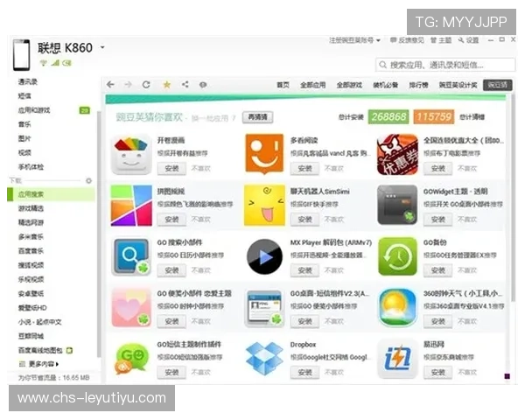This screenshot has height=420, width=525.
Task: Select 图片 in the sidebar
Action: tap(24, 138)
